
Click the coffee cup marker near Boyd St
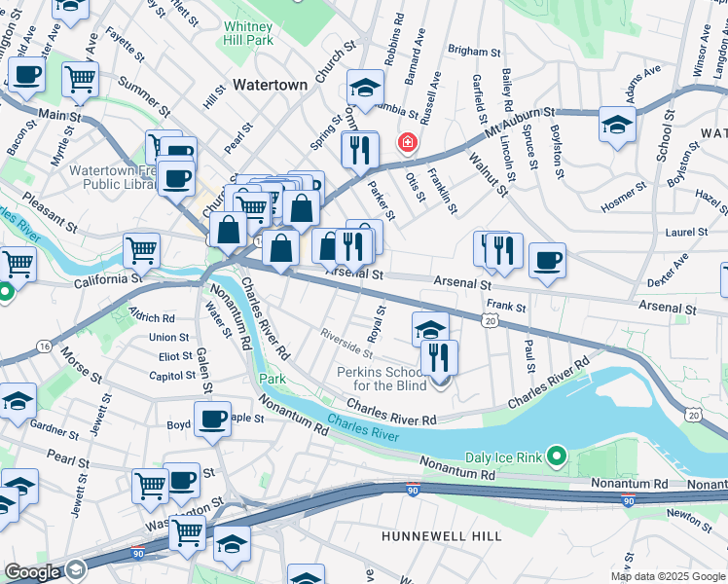[212, 420]
